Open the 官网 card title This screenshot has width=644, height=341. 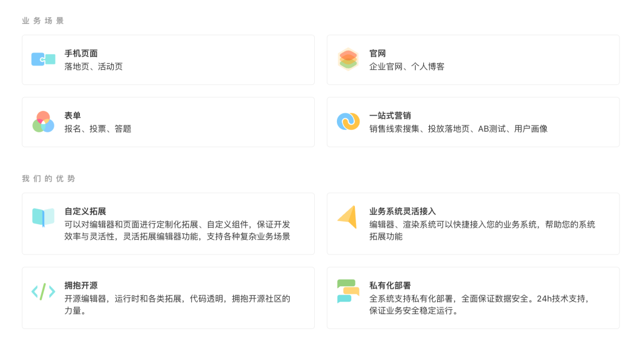377,54
